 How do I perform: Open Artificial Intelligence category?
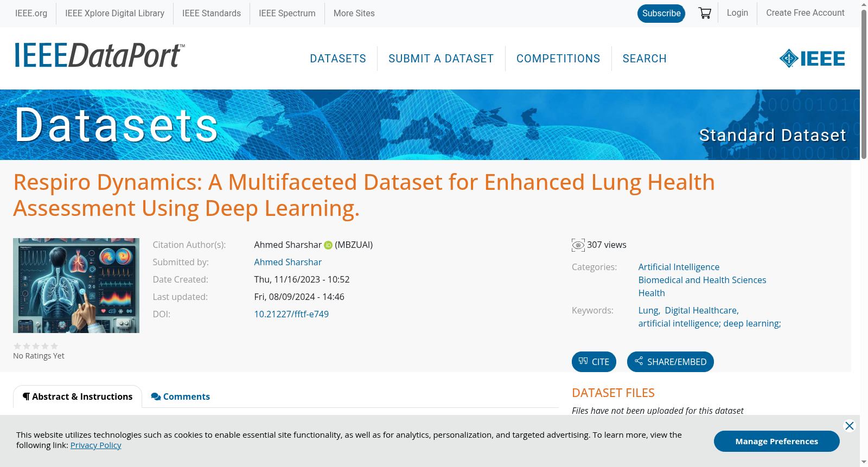679,267
